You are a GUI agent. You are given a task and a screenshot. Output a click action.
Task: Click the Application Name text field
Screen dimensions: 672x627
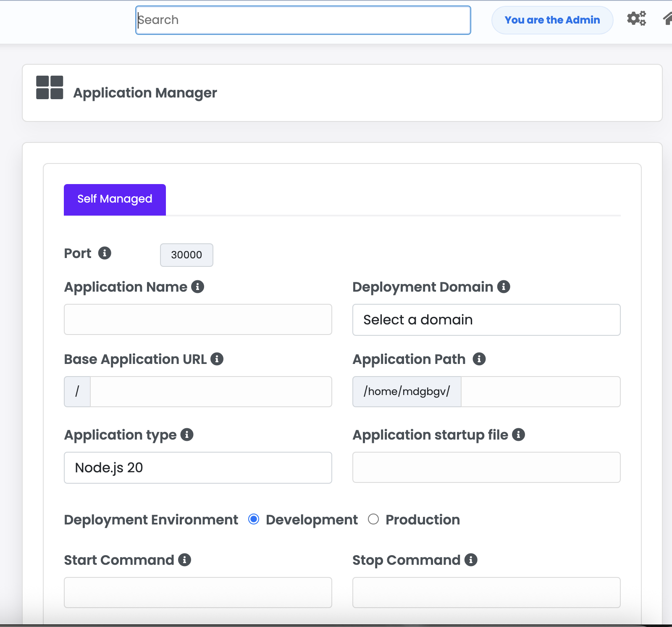pos(198,319)
